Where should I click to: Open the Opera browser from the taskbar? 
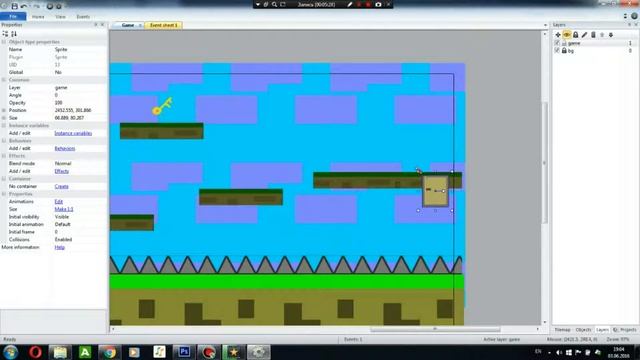tap(35, 352)
